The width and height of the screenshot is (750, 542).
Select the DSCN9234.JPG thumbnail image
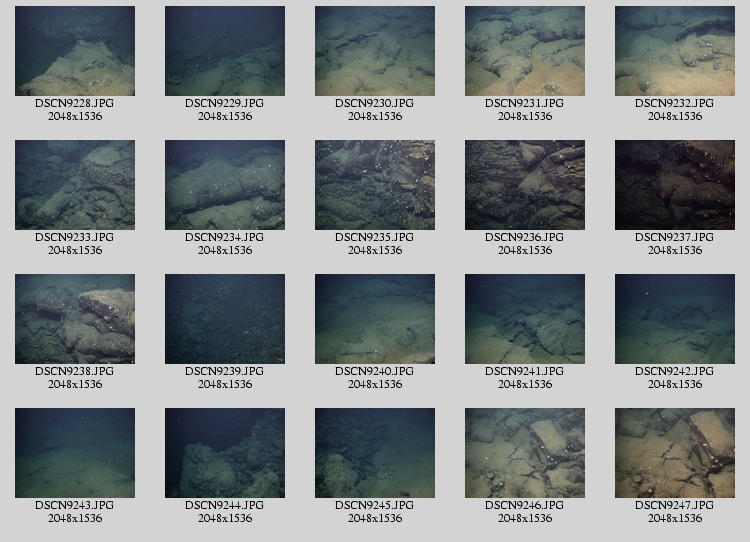coord(225,185)
